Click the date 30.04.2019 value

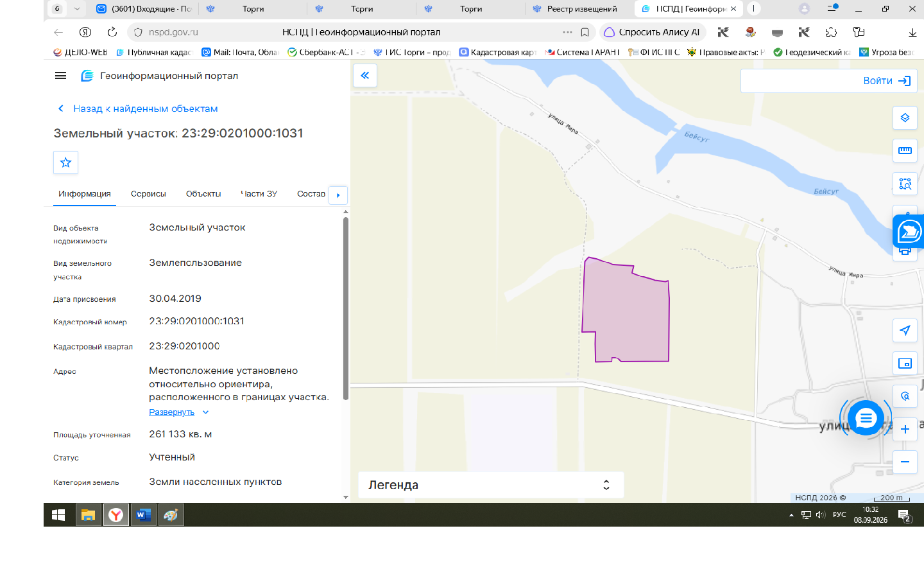coord(175,299)
